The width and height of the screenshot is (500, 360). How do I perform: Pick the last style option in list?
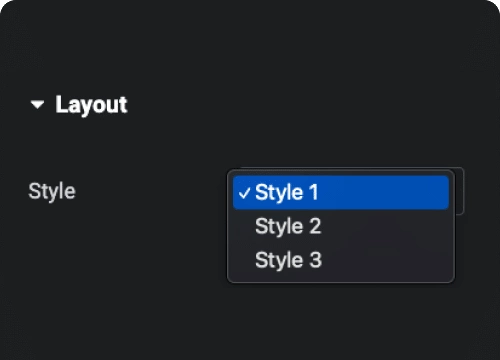(341, 260)
